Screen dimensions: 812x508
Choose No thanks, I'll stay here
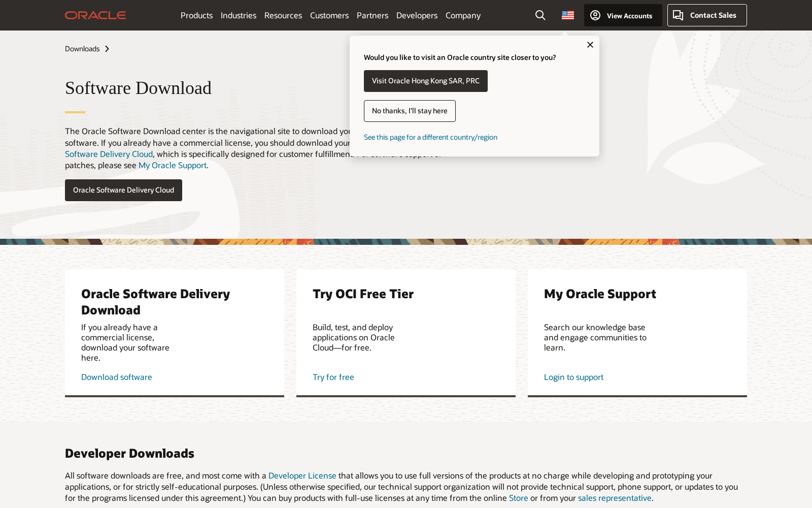pos(410,111)
